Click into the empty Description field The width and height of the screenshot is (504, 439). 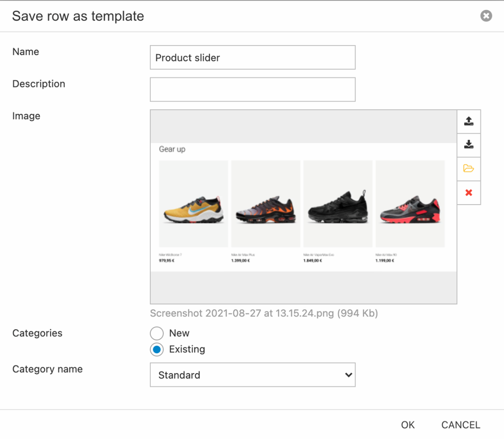(x=252, y=90)
